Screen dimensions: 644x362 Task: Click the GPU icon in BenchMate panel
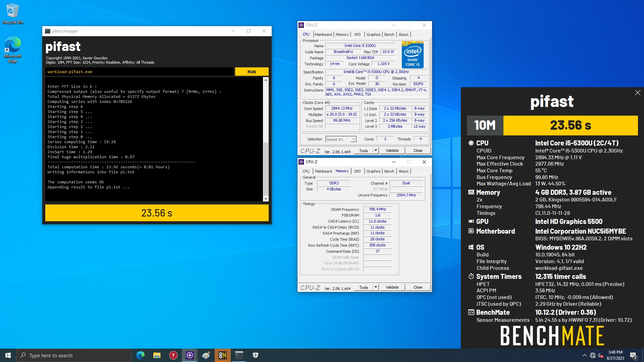pyautogui.click(x=471, y=222)
